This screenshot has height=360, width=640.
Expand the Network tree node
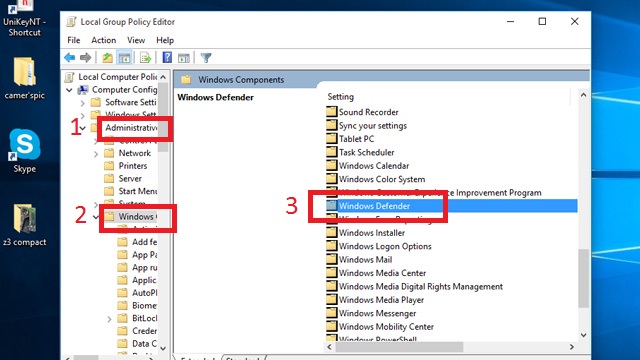pos(96,153)
